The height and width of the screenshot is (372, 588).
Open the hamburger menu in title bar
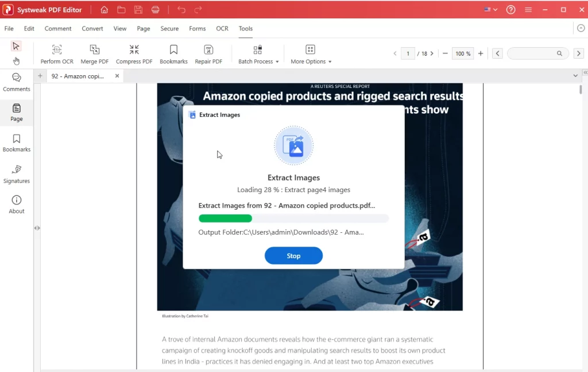tap(528, 10)
